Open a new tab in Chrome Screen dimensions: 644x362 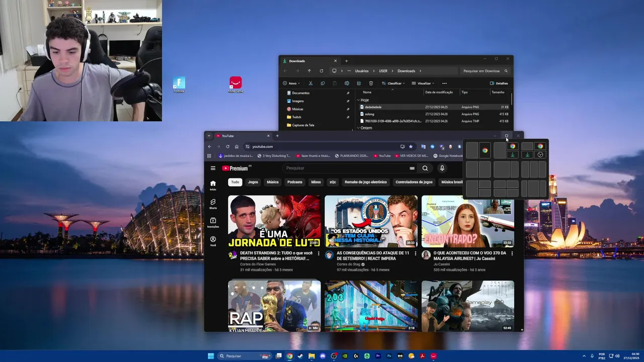[277, 136]
